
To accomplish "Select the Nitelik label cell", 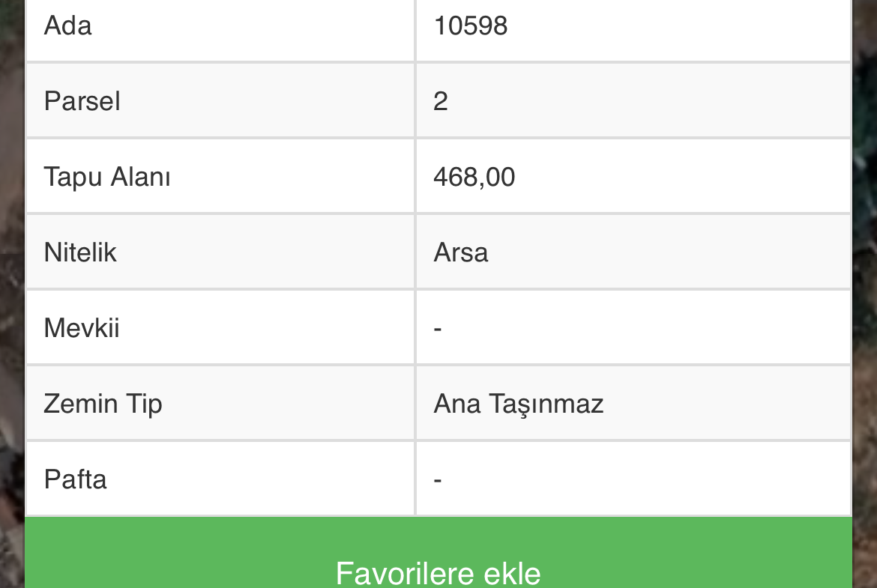I will pos(220,252).
